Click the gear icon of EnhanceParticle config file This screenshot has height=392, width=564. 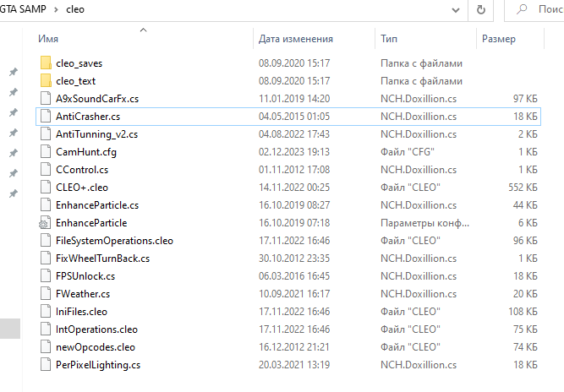[46, 223]
